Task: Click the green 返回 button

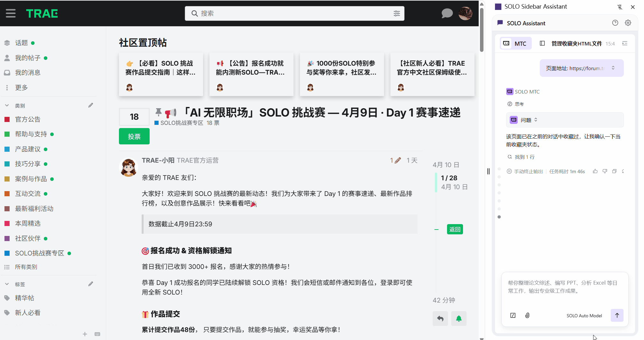Action: [455, 229]
